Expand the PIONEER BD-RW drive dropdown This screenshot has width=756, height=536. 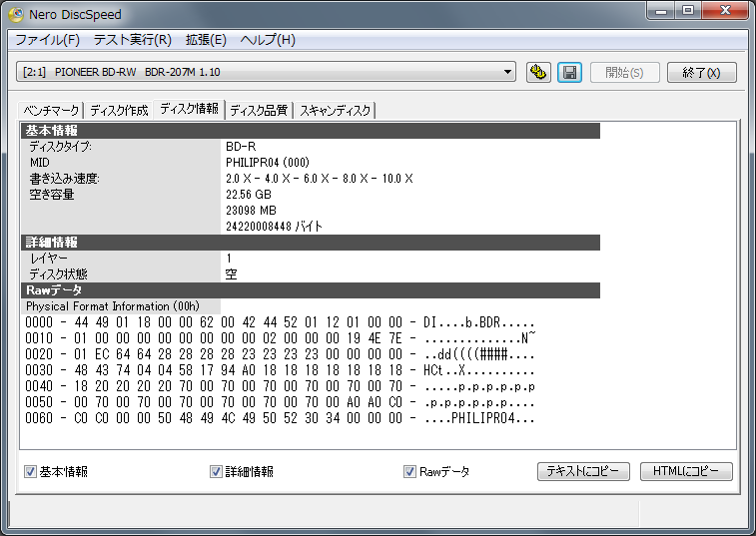point(507,72)
